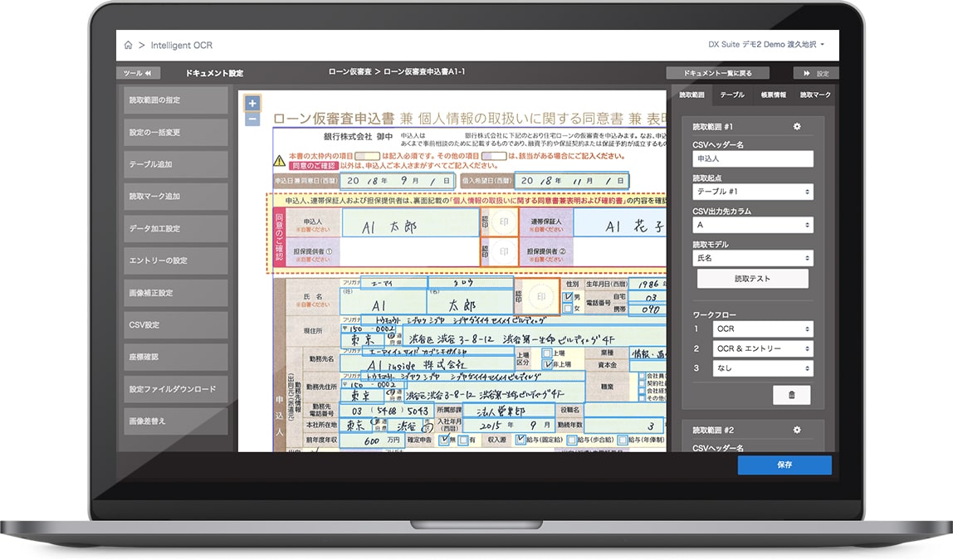Click the テーブル追加 tool button
The width and height of the screenshot is (953, 560).
point(176,164)
